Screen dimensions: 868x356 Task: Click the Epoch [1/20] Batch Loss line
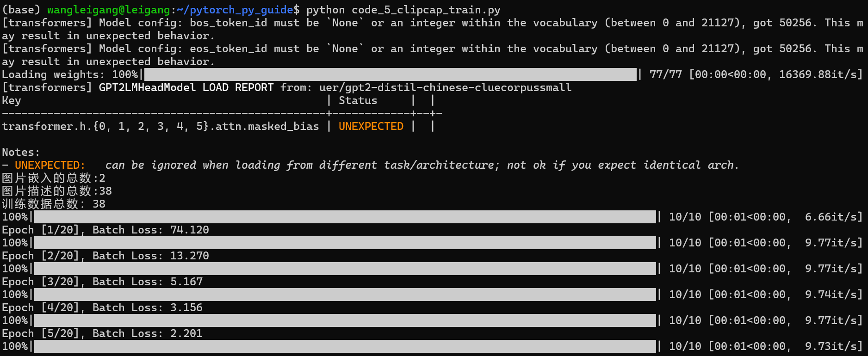tap(105, 230)
